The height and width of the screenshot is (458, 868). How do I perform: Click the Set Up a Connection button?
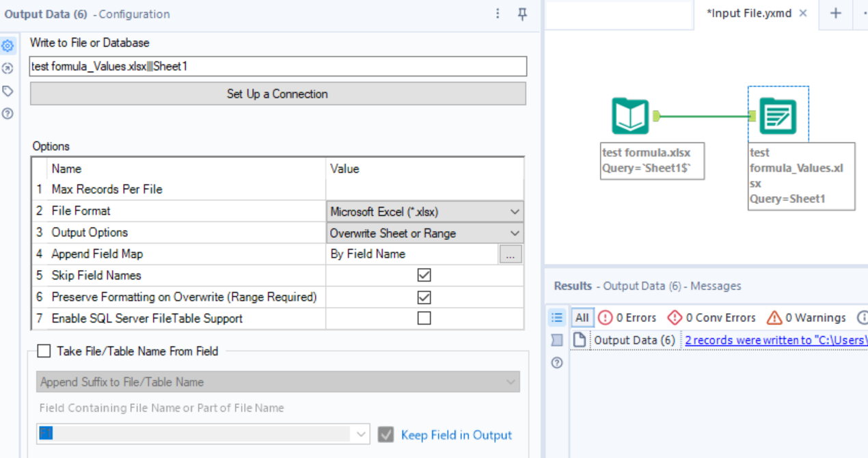pyautogui.click(x=277, y=93)
